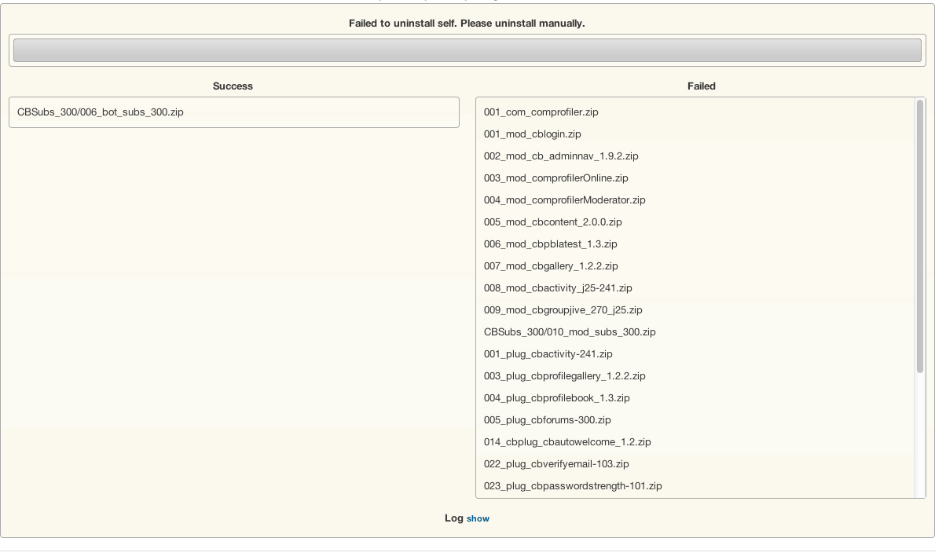Select 007_mod_cbgallery_1.2.2.zip entry
The width and height of the screenshot is (946, 560).
(551, 266)
